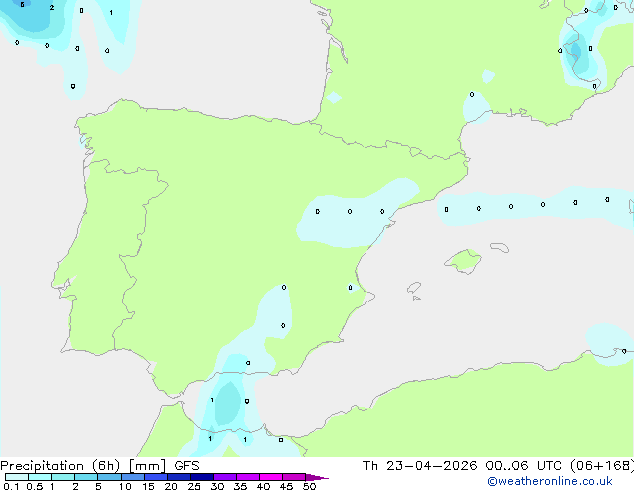Click the legend value '35'
Viewport: 634px width, 490px height.
240,486
